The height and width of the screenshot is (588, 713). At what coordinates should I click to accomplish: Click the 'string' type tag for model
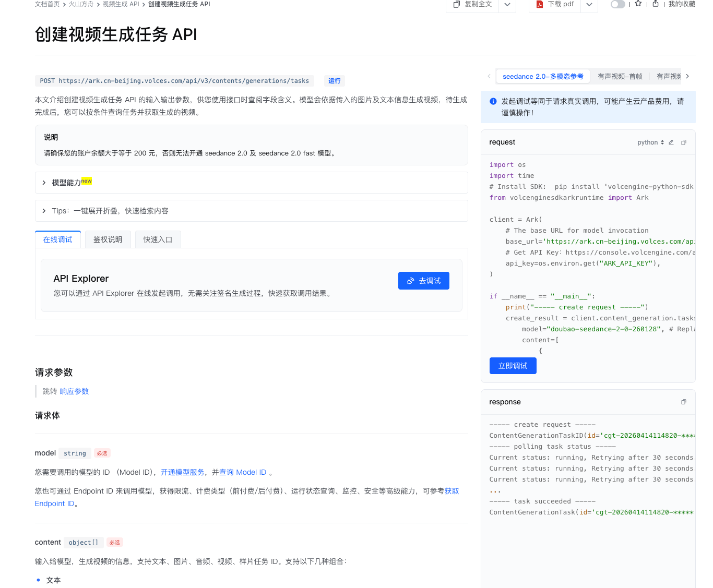pos(75,453)
